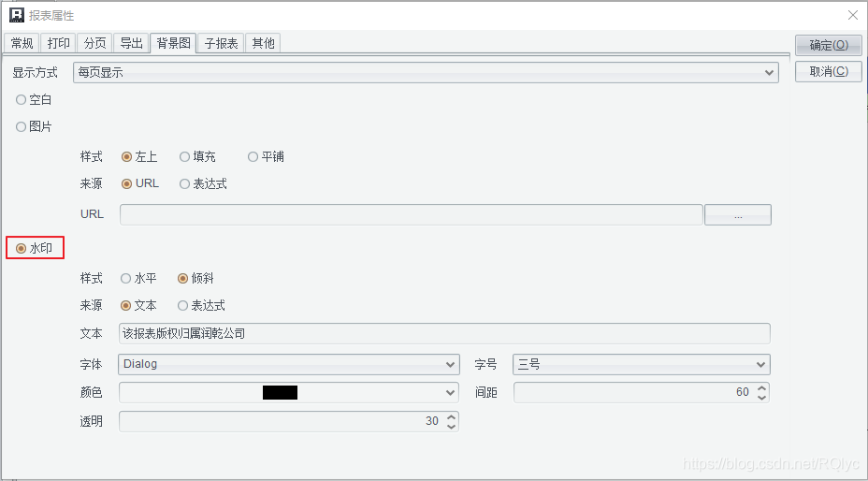Click the 透明 value field

[282, 422]
